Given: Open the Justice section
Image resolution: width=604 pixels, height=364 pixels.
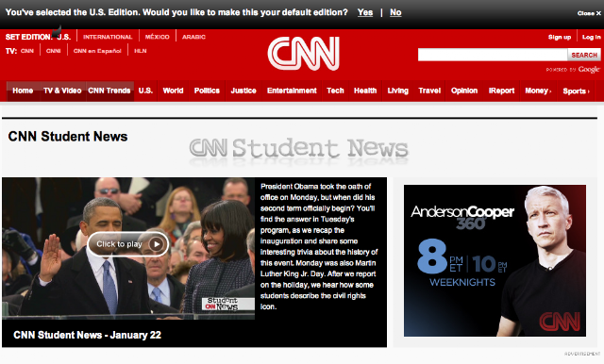Looking at the screenshot, I should [243, 91].
